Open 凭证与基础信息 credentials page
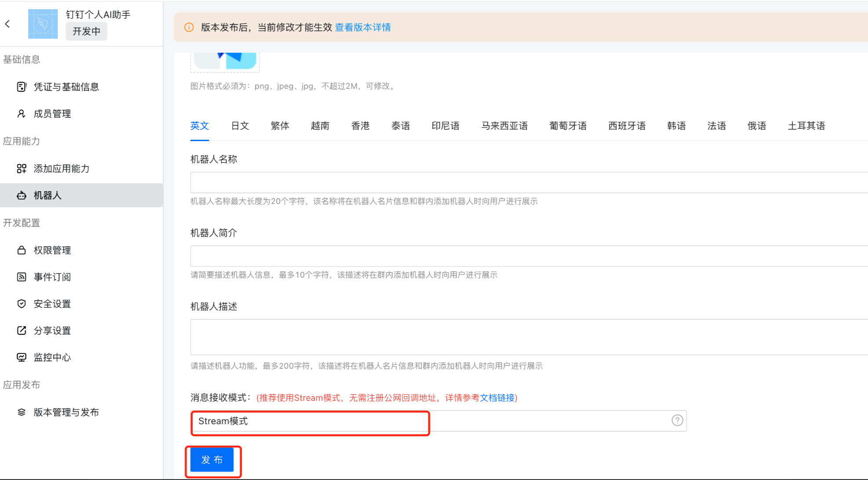 pyautogui.click(x=66, y=87)
